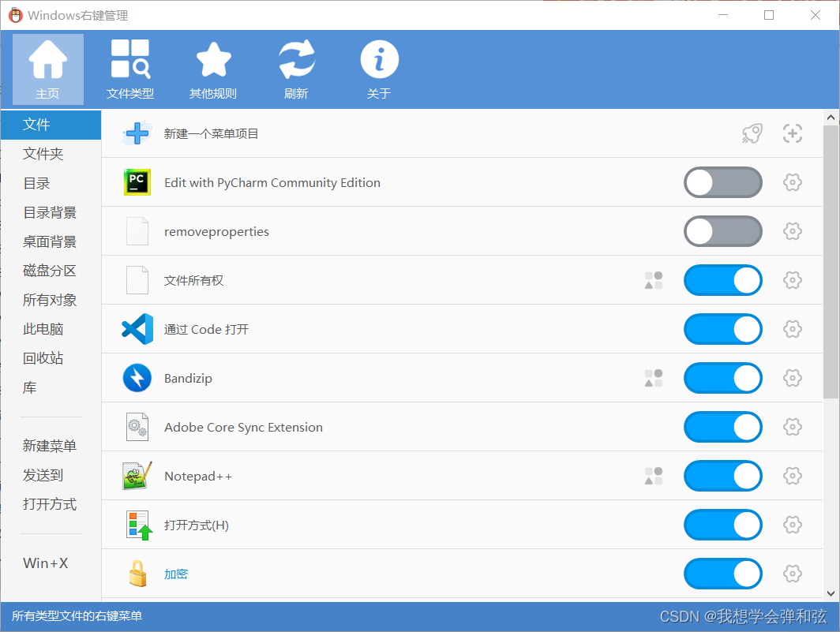Click the Bandizip lightning icon
Image resolution: width=840 pixels, height=632 pixels.
pos(137,378)
